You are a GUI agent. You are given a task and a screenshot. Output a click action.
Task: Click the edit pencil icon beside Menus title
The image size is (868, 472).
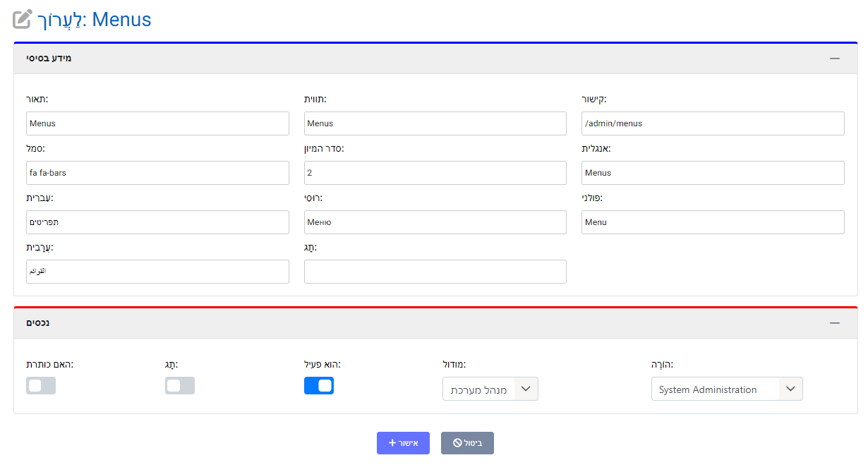pyautogui.click(x=23, y=19)
